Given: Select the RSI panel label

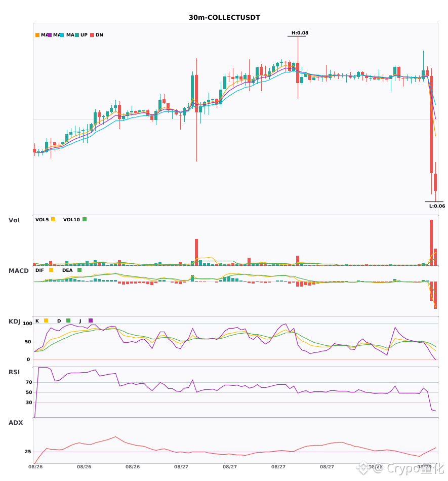Looking at the screenshot, I should [14, 372].
